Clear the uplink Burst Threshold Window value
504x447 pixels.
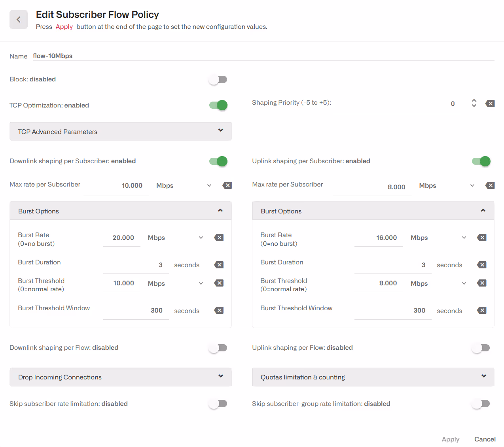click(x=481, y=310)
